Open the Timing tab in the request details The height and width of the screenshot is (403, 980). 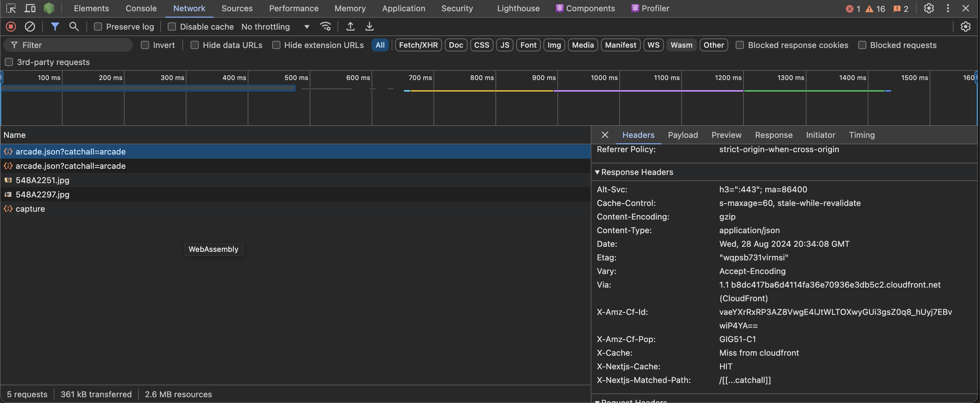(861, 135)
